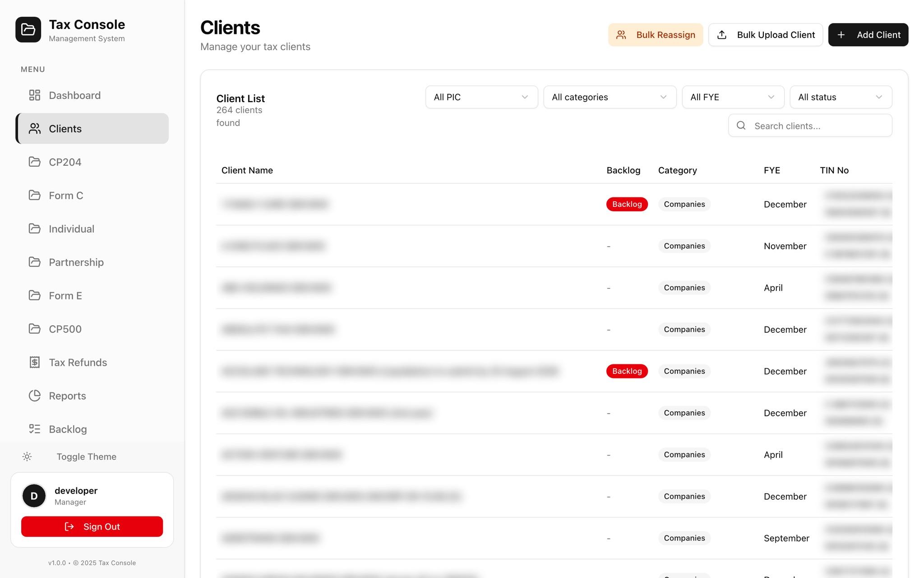This screenshot has width=924, height=578.
Task: Click the developer avatar circle
Action: click(x=34, y=496)
